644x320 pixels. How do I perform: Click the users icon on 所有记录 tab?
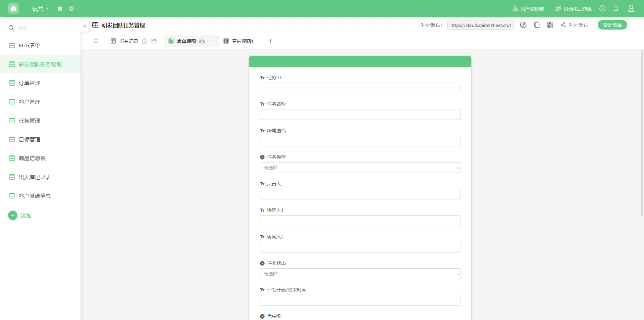(154, 41)
